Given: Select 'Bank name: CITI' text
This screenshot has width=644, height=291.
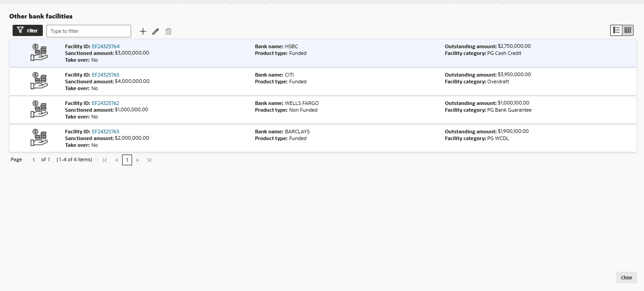Looking at the screenshot, I should [274, 75].
